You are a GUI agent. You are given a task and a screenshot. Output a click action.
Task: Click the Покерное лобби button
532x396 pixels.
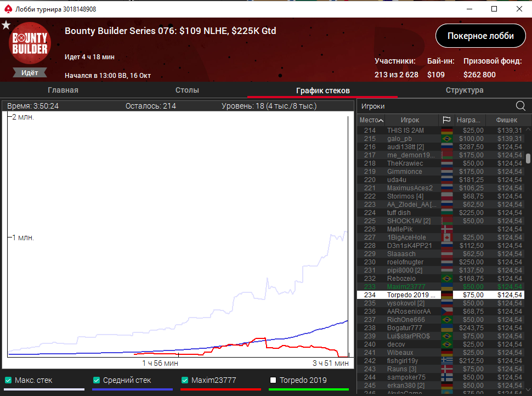480,36
